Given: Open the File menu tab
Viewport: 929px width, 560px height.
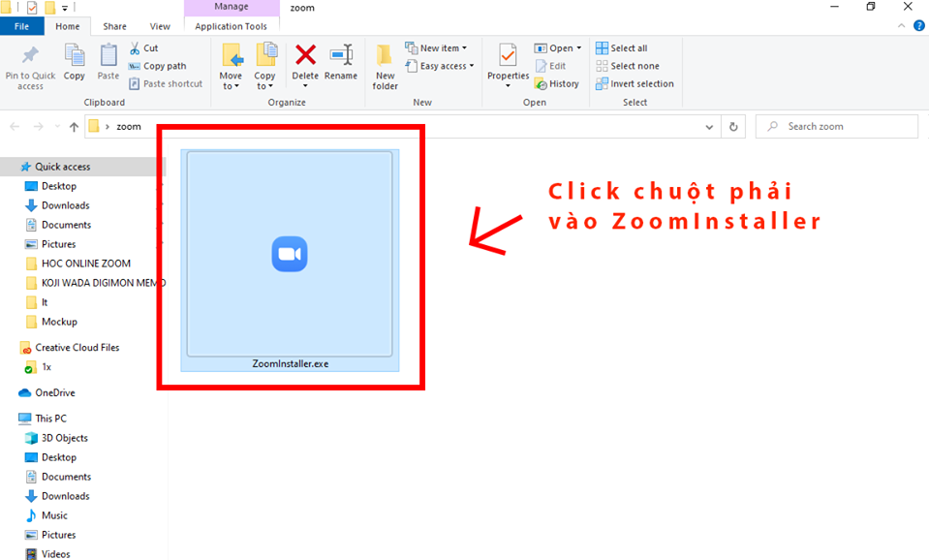Looking at the screenshot, I should (x=22, y=26).
